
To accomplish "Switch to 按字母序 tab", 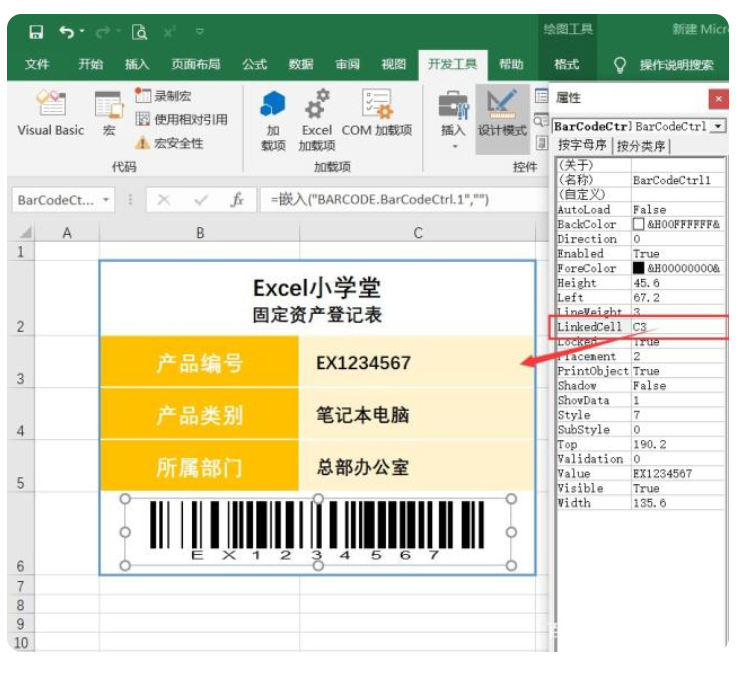I will pos(582,145).
